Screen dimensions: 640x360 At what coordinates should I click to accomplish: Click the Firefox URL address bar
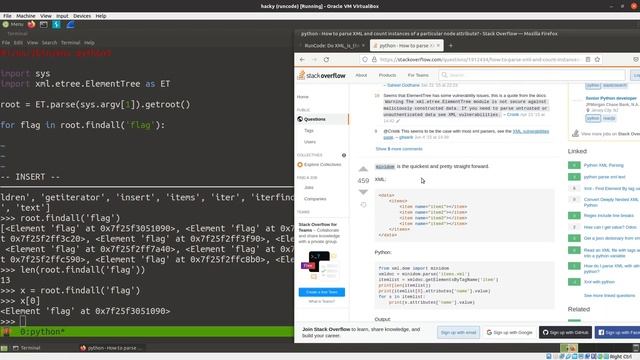pyautogui.click(x=480, y=60)
